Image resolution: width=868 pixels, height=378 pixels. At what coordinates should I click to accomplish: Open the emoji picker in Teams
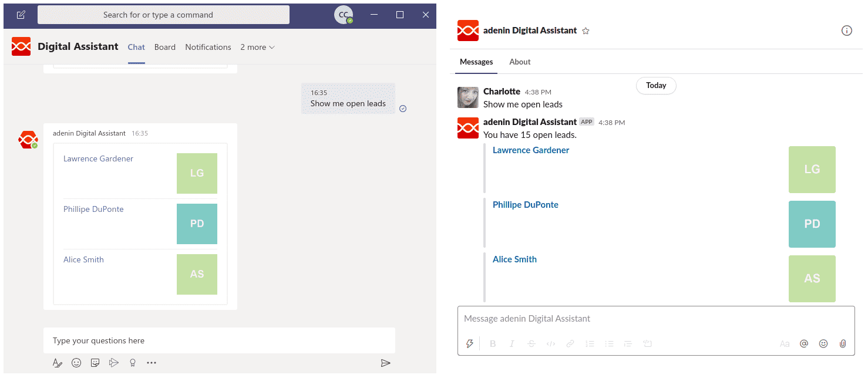pos(76,363)
